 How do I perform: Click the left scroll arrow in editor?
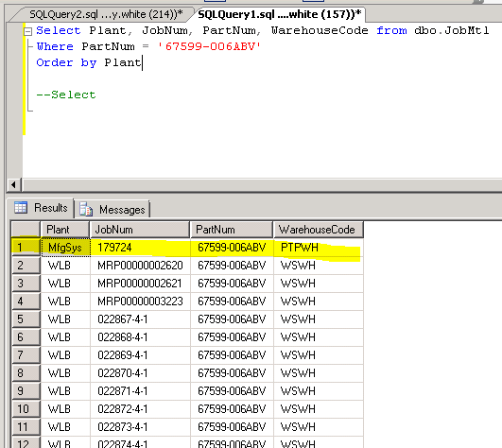(13, 184)
